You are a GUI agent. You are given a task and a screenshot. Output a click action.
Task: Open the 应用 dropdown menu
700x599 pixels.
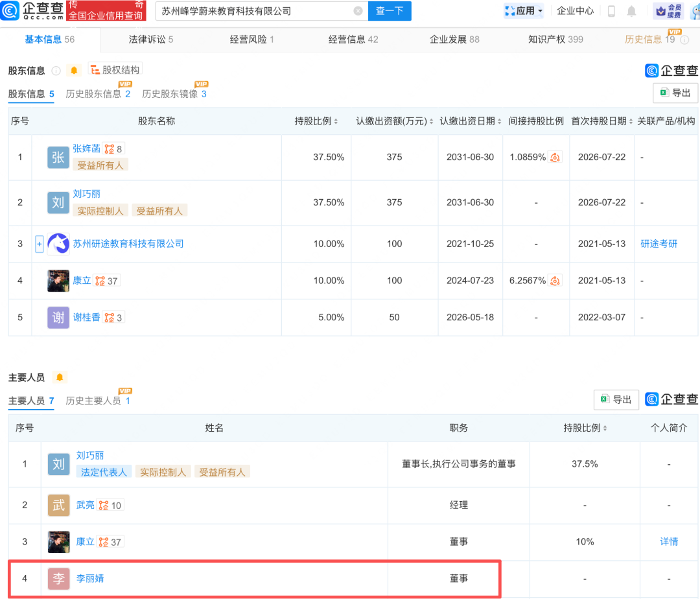(x=524, y=11)
